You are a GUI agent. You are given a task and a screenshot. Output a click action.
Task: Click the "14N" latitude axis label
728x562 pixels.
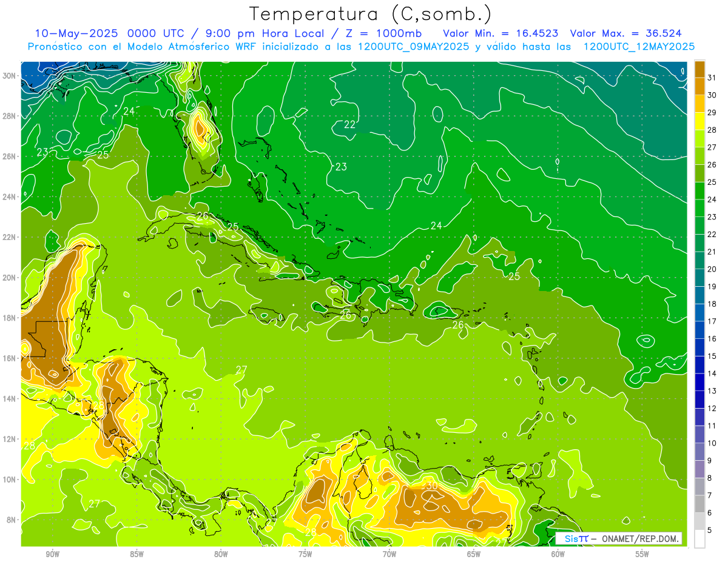[9, 398]
